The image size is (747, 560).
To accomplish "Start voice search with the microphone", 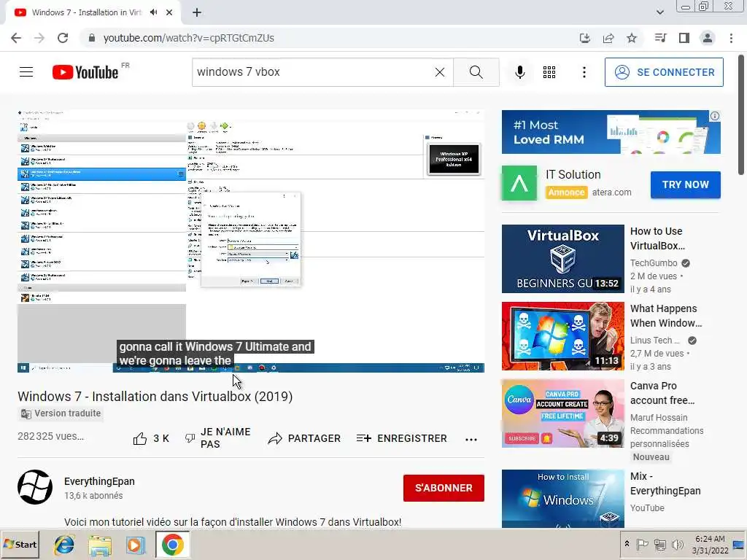I will click(520, 72).
